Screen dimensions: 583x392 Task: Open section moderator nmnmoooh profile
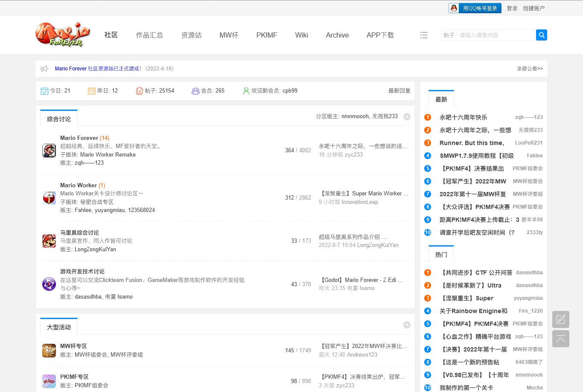click(x=355, y=116)
